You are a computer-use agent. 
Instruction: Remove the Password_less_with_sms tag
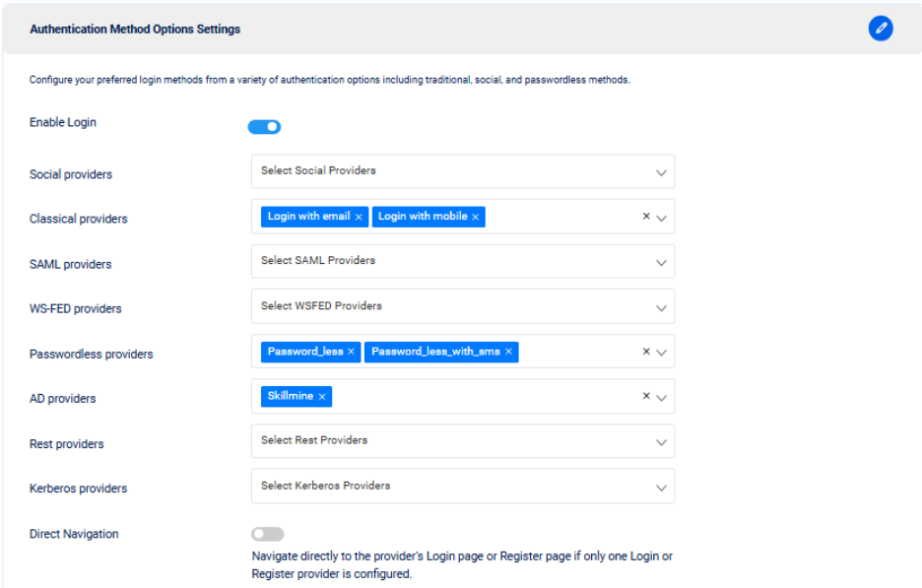click(x=509, y=352)
